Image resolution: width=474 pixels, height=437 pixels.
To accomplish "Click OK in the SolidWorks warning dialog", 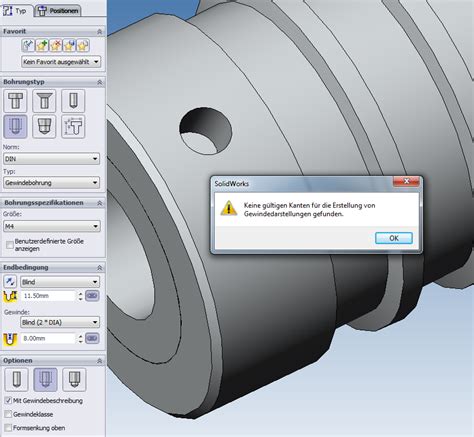I will [394, 238].
